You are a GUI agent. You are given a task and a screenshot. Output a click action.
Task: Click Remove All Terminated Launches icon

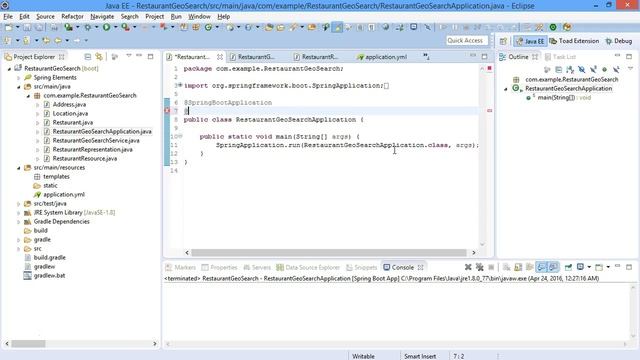tap(480, 267)
